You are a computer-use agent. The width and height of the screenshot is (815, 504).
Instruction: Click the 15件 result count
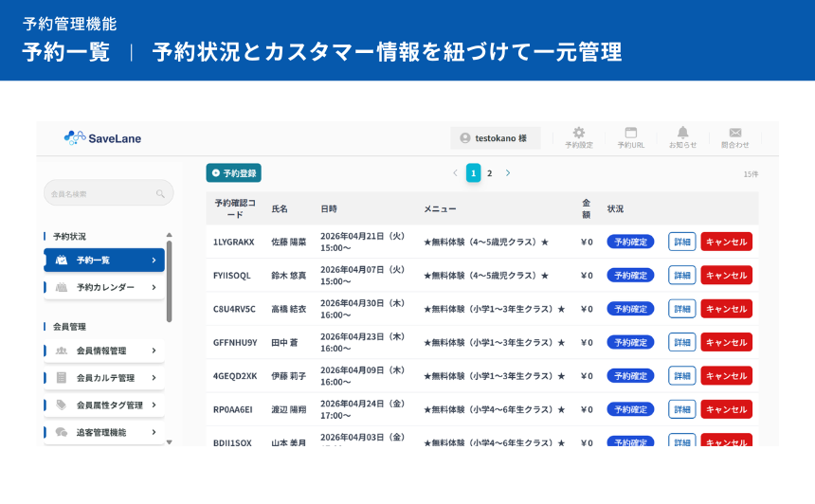(751, 174)
